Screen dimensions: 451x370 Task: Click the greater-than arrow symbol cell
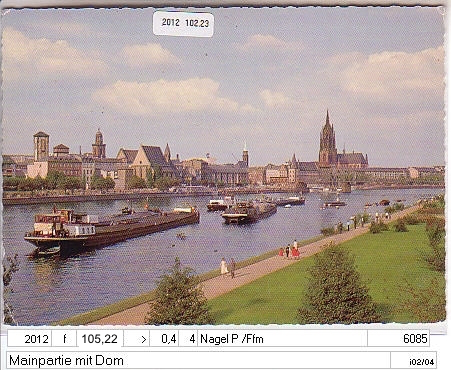137,339
